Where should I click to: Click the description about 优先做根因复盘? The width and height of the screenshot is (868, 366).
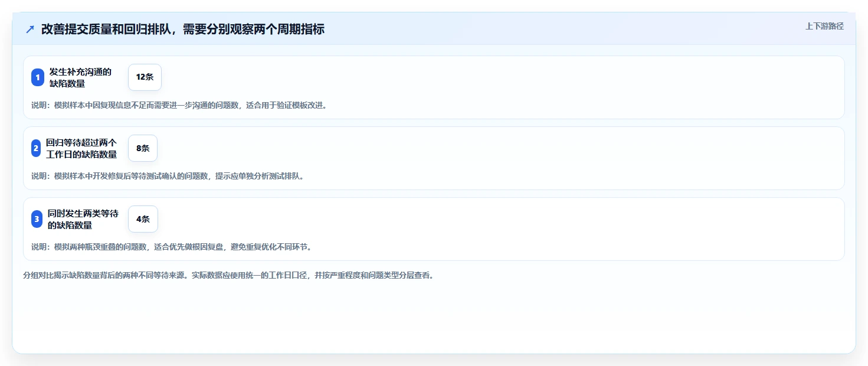[x=171, y=247]
